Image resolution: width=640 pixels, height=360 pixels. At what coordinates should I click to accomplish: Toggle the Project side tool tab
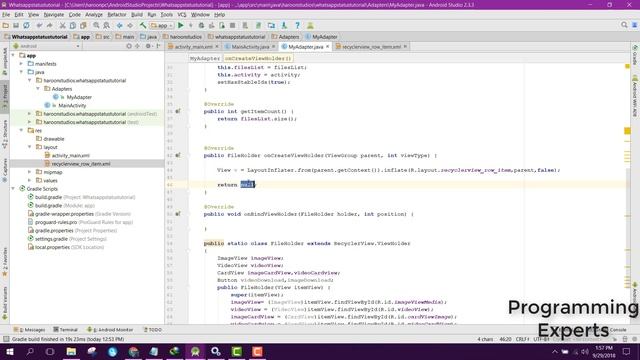tap(5, 96)
